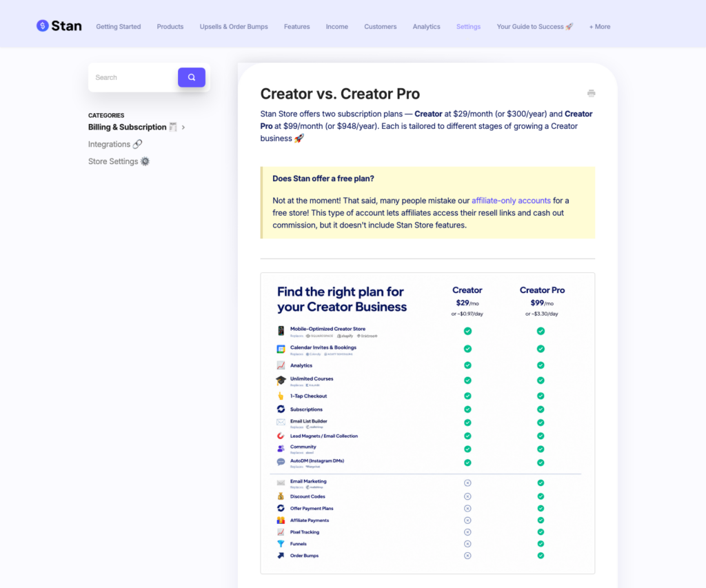Click the cycle icon beside Offer Payment Plans

pos(281,508)
